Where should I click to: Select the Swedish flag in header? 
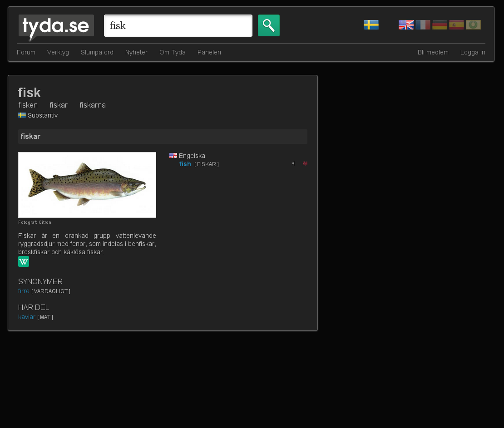371,25
